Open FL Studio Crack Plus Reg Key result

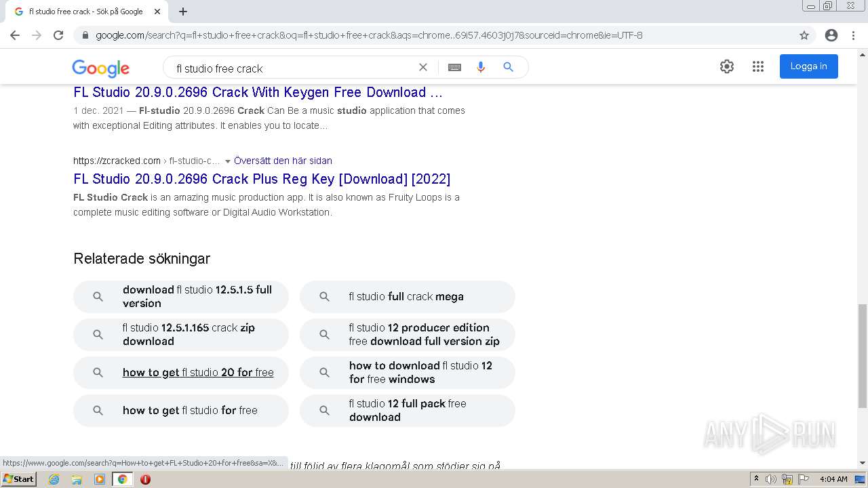pyautogui.click(x=262, y=179)
